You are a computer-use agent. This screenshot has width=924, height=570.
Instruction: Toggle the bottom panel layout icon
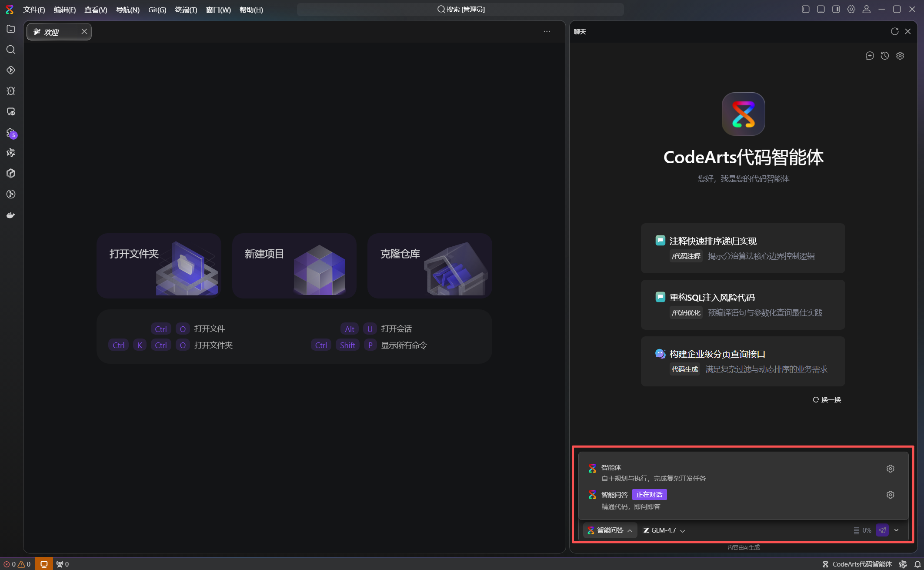[821, 9]
